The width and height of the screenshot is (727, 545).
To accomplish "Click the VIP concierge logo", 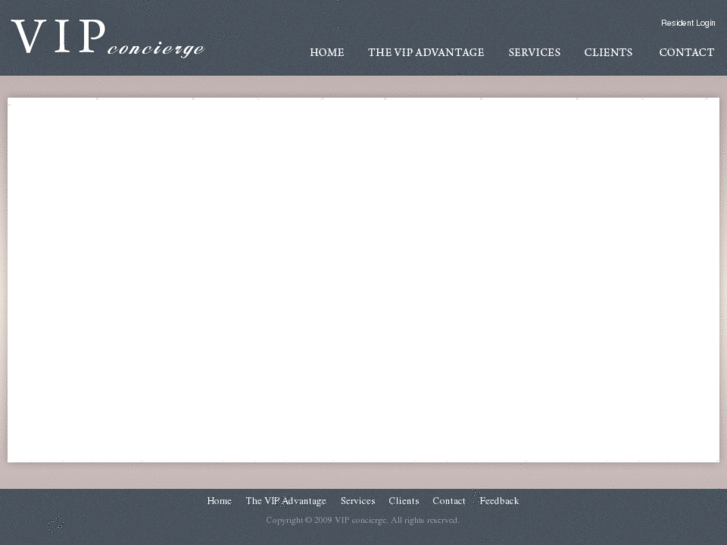I will [108, 38].
